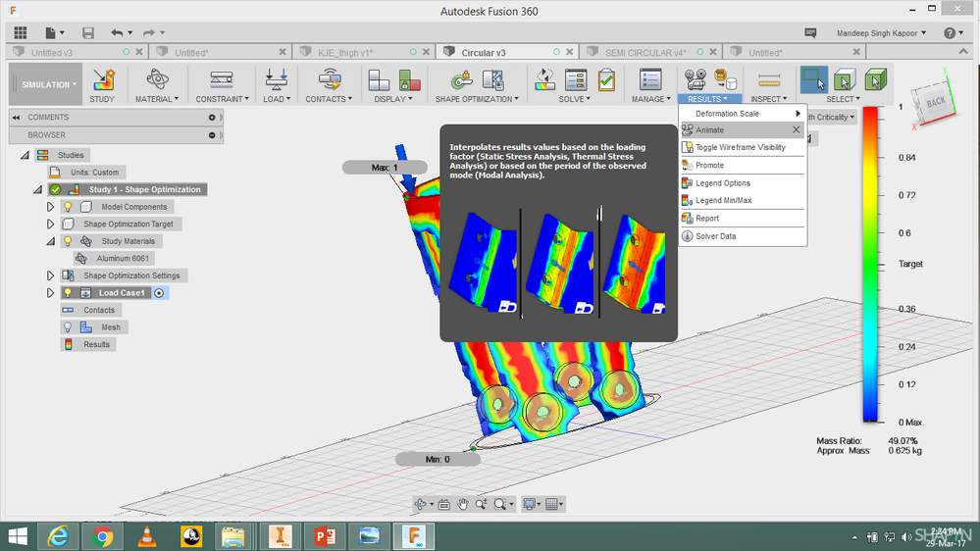
Task: Toggle visibility bulb for Load Case1
Action: 68,292
